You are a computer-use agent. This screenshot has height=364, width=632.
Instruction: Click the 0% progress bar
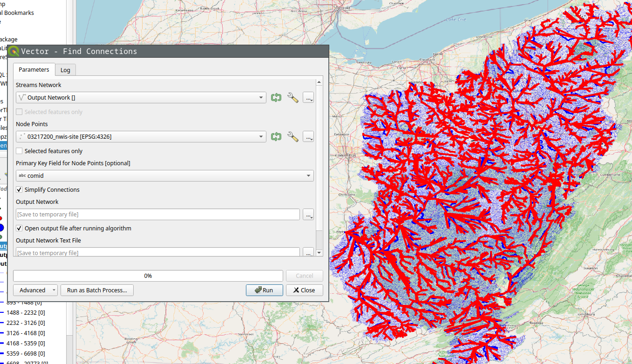[x=148, y=276]
